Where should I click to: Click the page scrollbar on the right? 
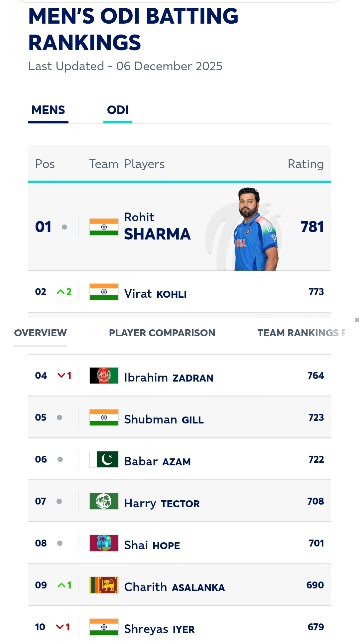click(x=357, y=319)
